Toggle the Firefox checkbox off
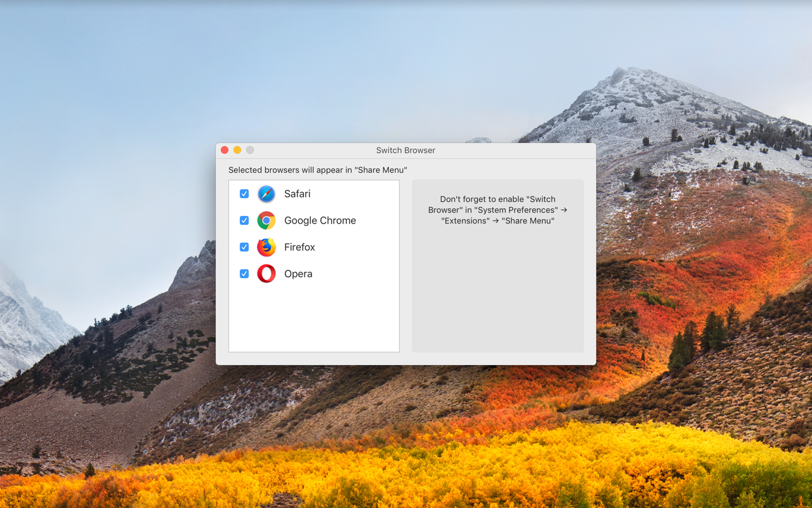This screenshot has height=508, width=812. pos(244,247)
